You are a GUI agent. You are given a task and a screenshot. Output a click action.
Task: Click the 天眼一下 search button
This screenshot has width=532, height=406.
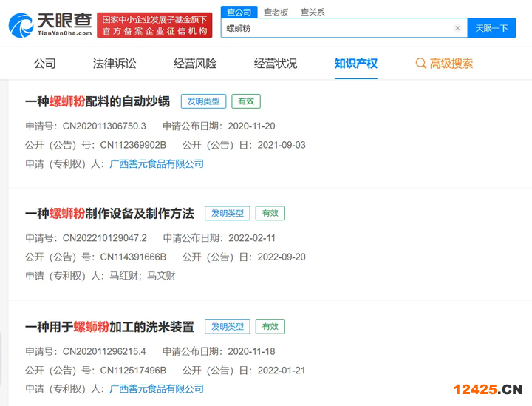tap(491, 28)
